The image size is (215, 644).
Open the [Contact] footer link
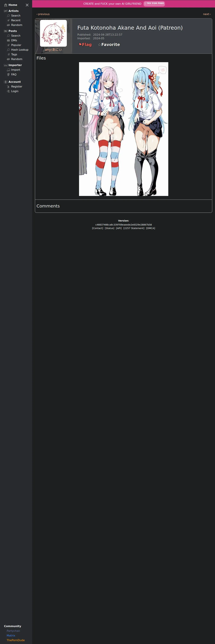(98, 228)
